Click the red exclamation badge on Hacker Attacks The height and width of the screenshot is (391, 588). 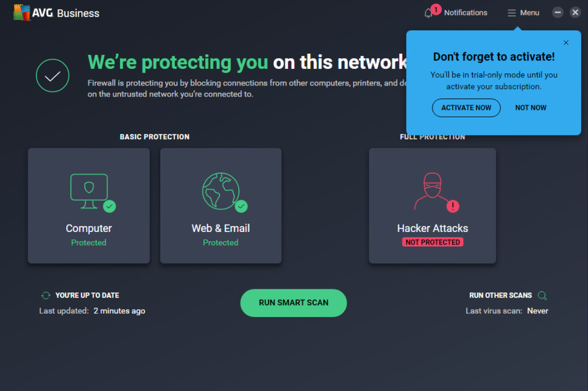click(453, 207)
